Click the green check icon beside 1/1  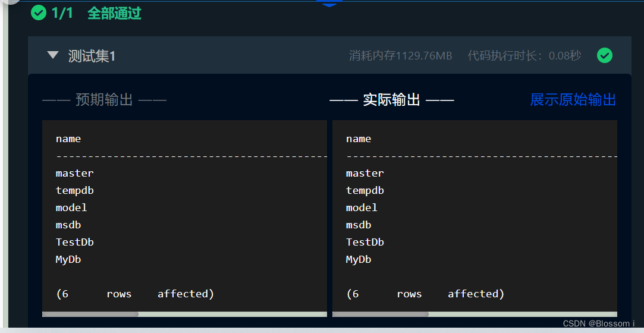[x=39, y=13]
